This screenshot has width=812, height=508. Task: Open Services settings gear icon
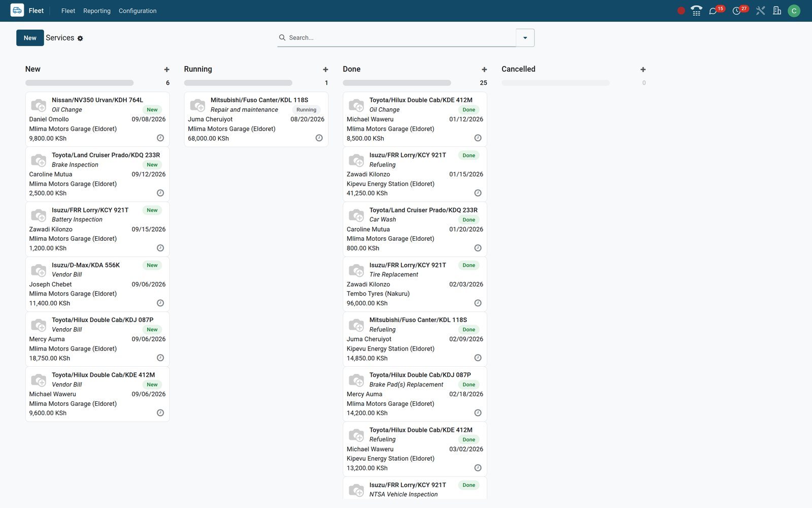point(80,39)
